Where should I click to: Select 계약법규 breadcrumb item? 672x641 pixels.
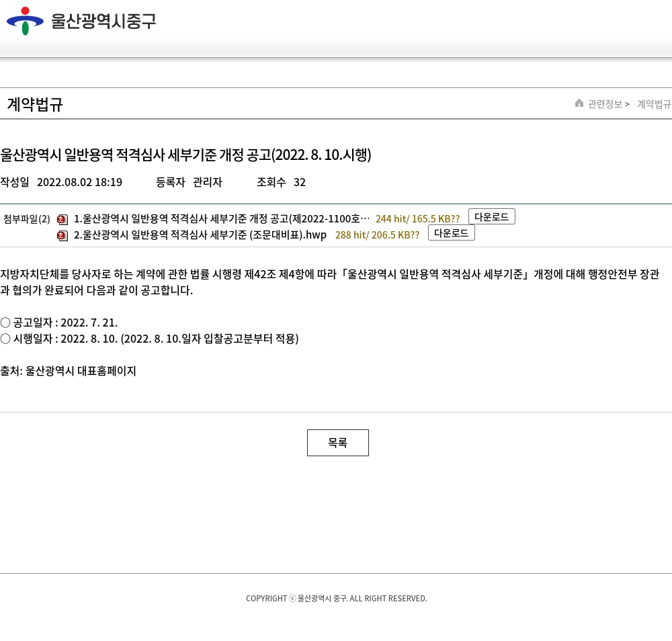pyautogui.click(x=653, y=104)
